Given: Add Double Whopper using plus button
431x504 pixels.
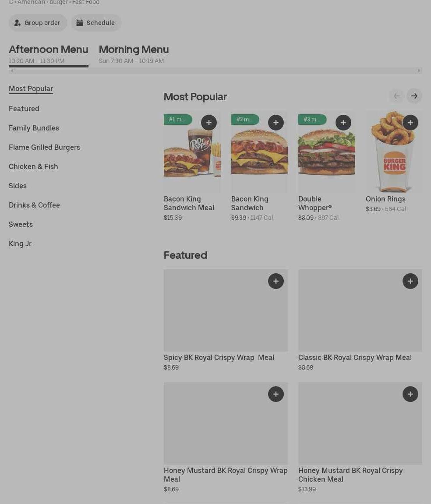Looking at the screenshot, I should pos(343,123).
